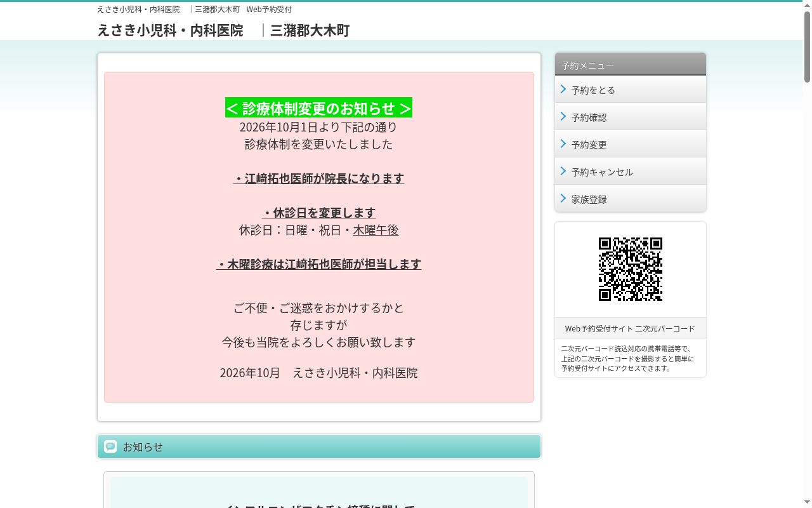The height and width of the screenshot is (508, 812).
Task: Click the underlined 江﨑拓也医師が院長になります text
Action: [x=318, y=178]
